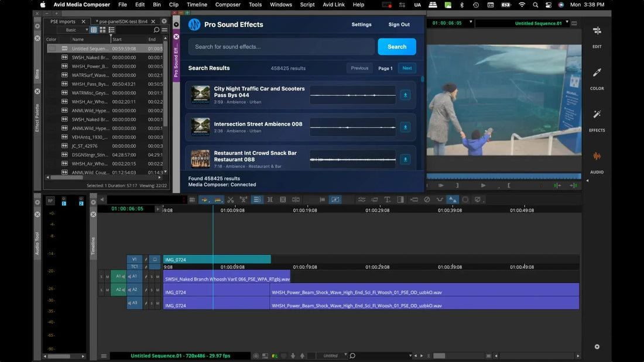This screenshot has width=644, height=362.
Task: Select the Add Edit scissors icon in timeline toolbar
Action: [230, 199]
